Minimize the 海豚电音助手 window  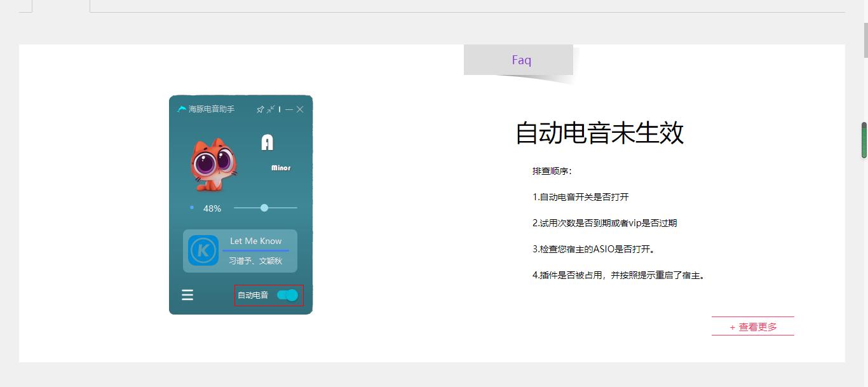tap(289, 109)
